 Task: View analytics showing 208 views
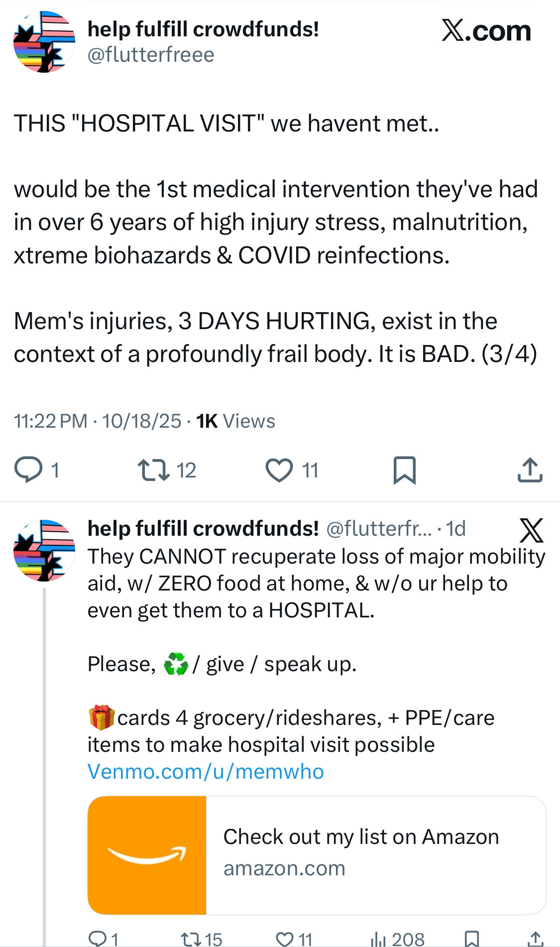[x=397, y=939]
